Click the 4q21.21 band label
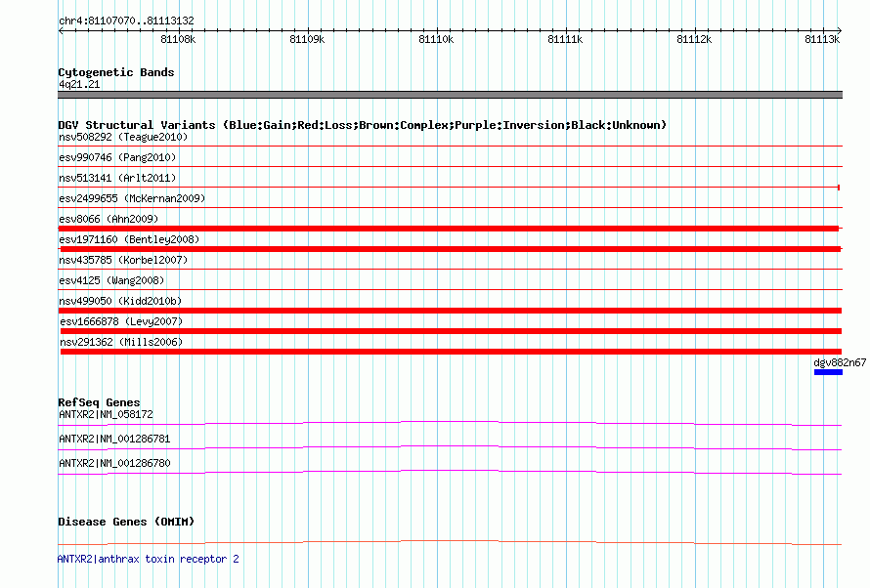 click(x=79, y=84)
